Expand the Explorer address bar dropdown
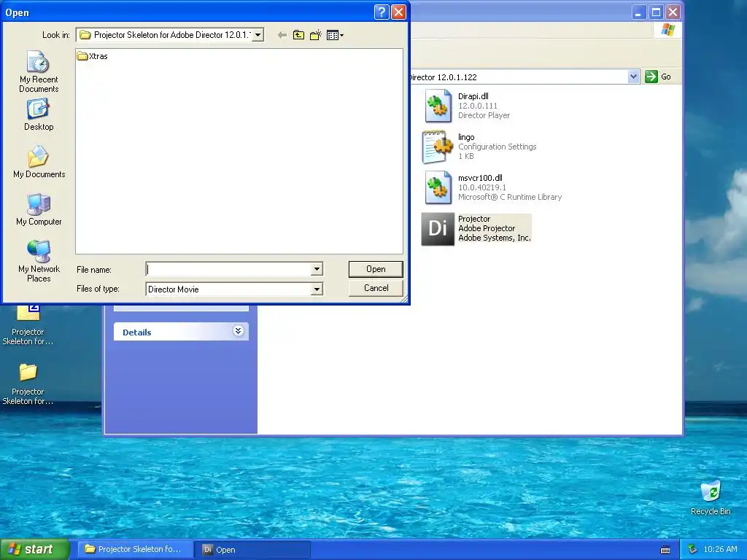747x560 pixels. click(x=633, y=77)
